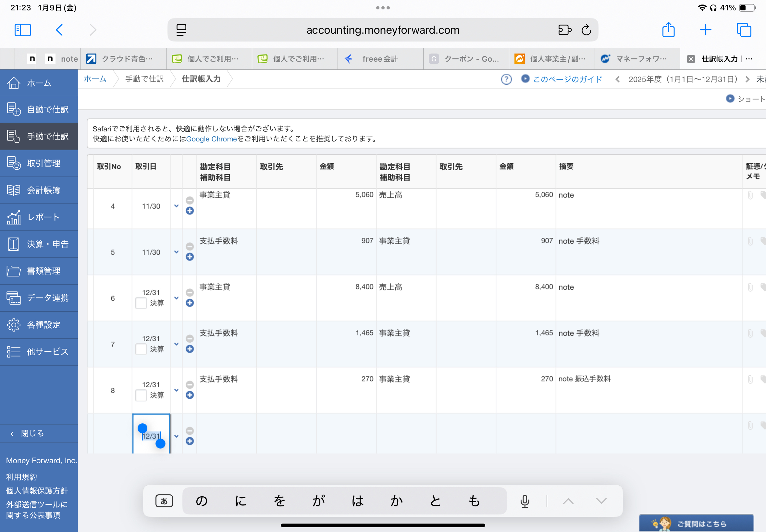Expand date dropdown for row 6
This screenshot has height=532, width=766.
[177, 298]
